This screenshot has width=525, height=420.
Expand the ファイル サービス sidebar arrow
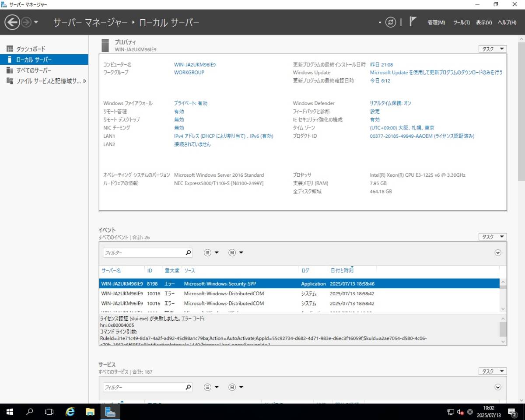(84, 81)
